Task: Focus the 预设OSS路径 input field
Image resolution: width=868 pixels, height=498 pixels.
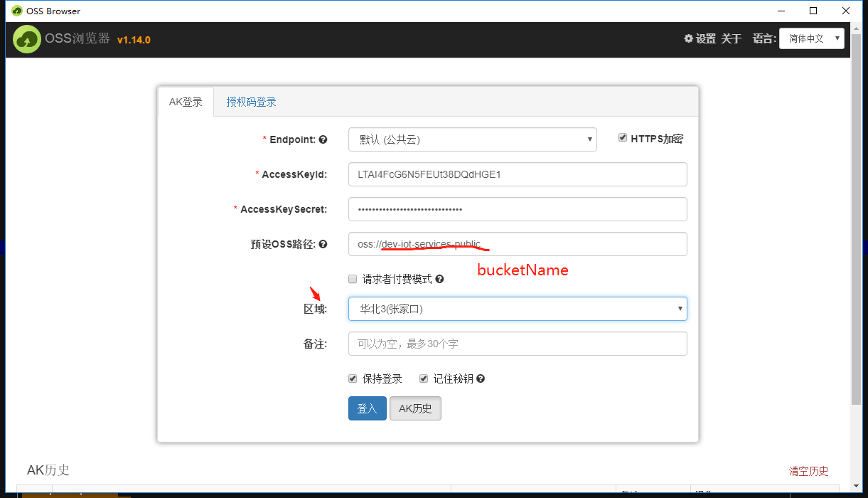Action: coord(518,244)
